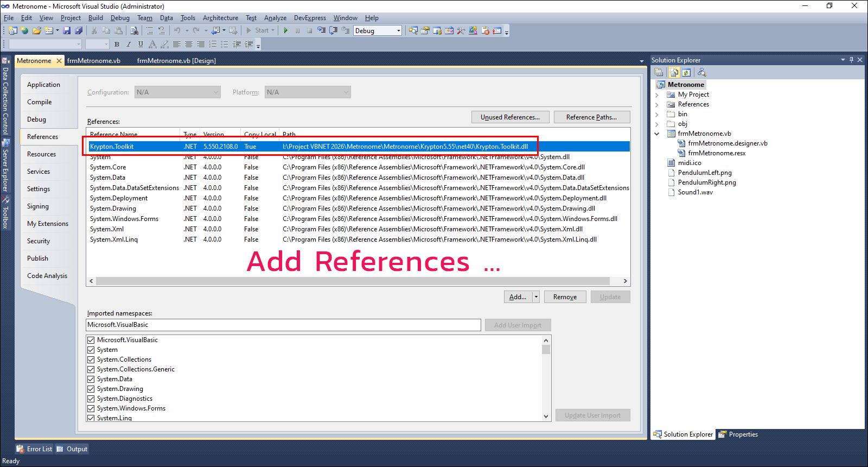
Task: Uncheck the Microsoft.VisualBasic namespace checkbox
Action: [x=91, y=340]
